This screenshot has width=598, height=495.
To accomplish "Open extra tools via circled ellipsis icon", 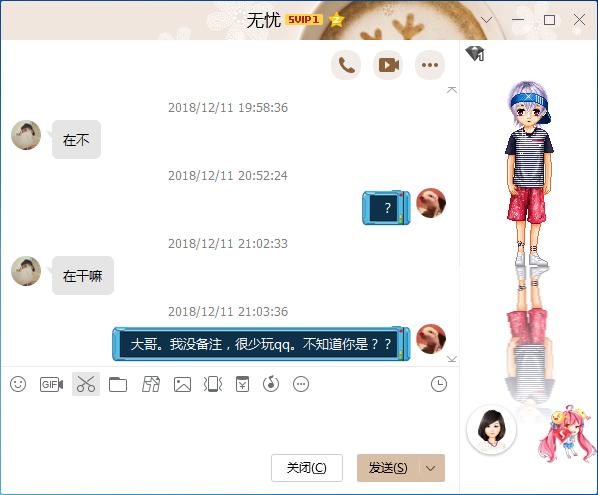I will coord(301,384).
